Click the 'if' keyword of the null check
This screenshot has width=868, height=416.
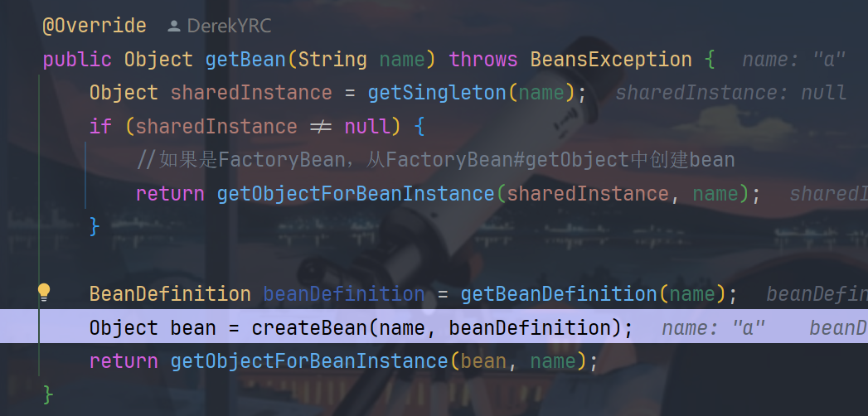coord(101,127)
